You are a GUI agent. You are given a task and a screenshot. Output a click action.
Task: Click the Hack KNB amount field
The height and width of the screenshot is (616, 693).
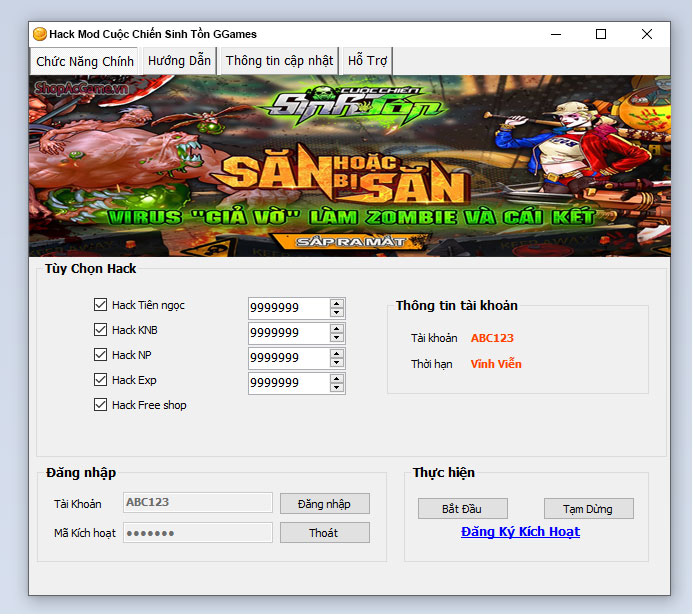pyautogui.click(x=289, y=333)
